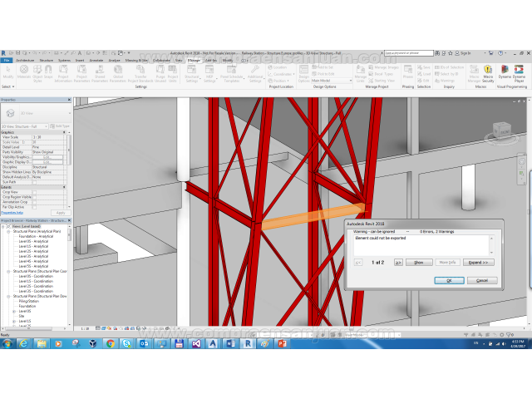Open Additional Settings dropdown
This screenshot has height=399, width=532.
pos(255,72)
